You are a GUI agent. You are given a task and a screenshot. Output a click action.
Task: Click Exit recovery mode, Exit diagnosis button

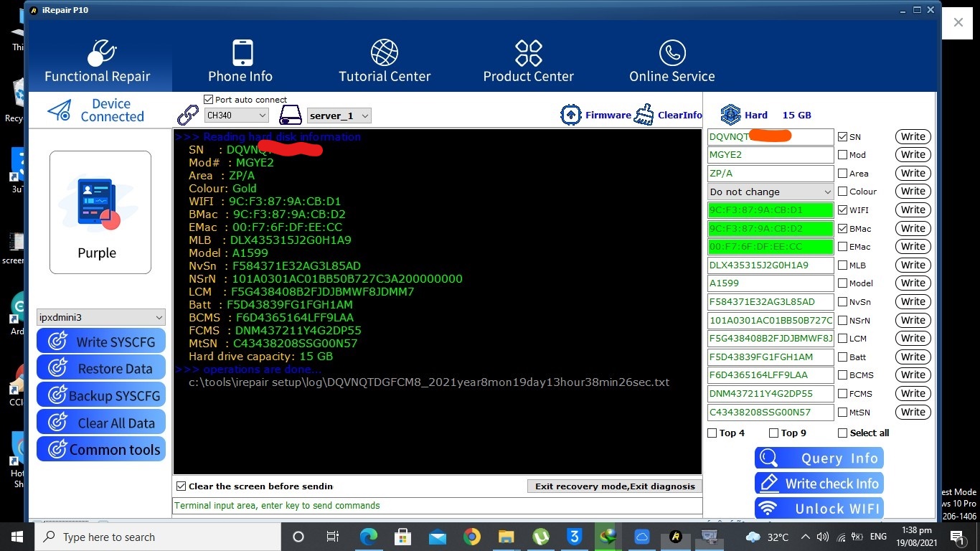(x=615, y=486)
